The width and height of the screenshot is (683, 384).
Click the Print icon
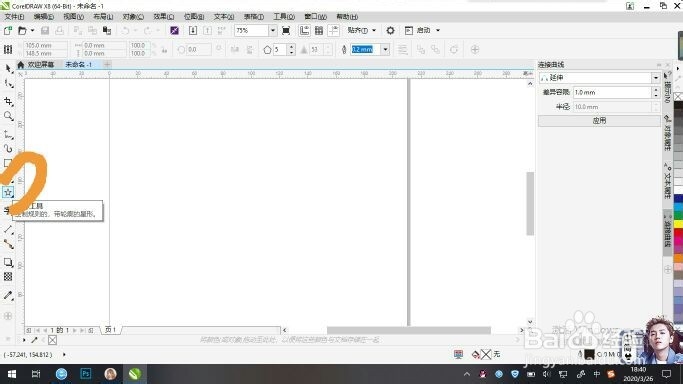tap(60, 30)
